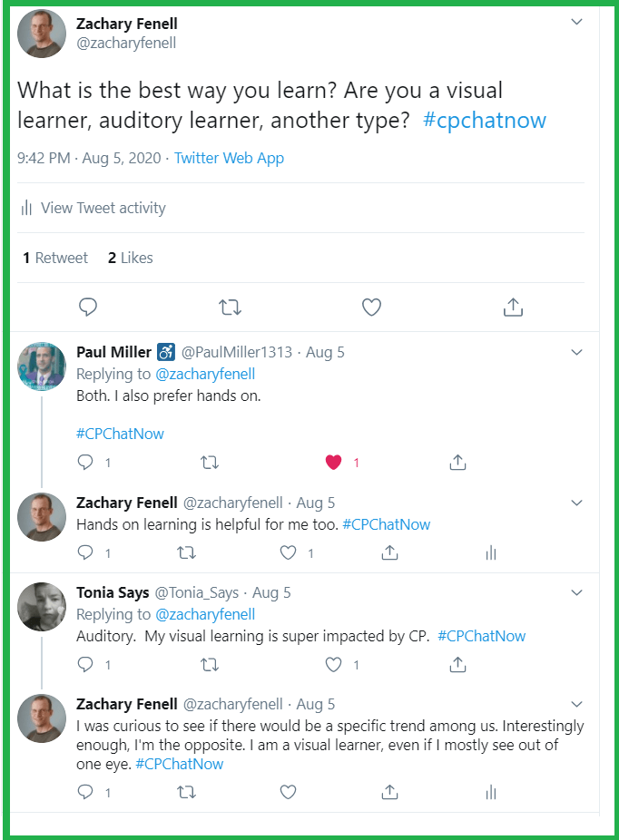Open the share menu on the main tweet
Viewport: 619px width, 840px height.
513,308
